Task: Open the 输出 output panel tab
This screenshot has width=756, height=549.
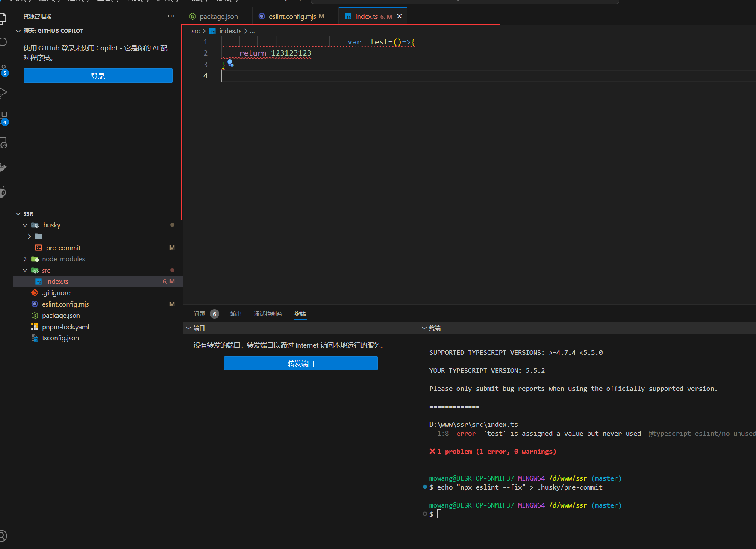Action: click(x=236, y=314)
